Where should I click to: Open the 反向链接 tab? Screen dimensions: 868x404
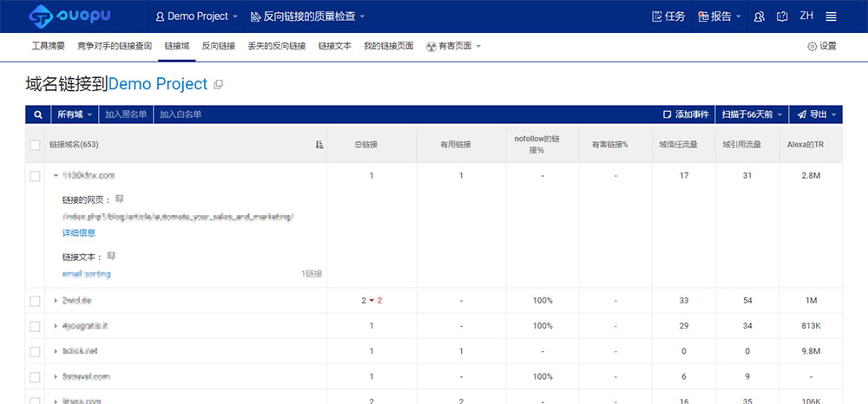coord(219,47)
